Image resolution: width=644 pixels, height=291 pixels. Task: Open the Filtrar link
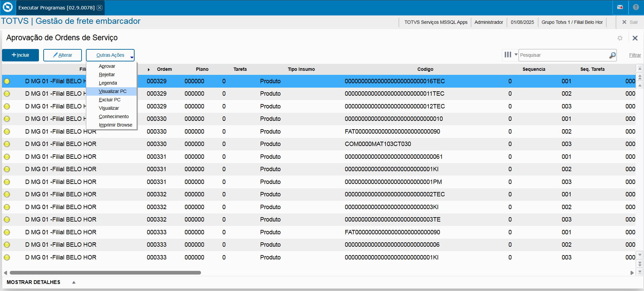(635, 55)
